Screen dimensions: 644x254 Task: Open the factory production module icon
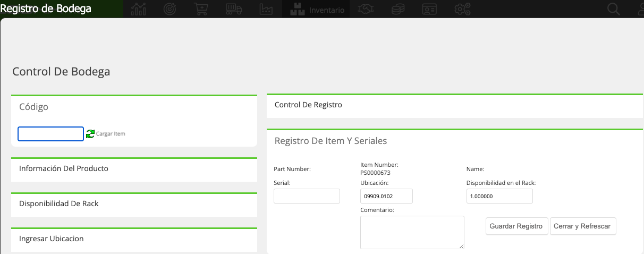tap(266, 9)
